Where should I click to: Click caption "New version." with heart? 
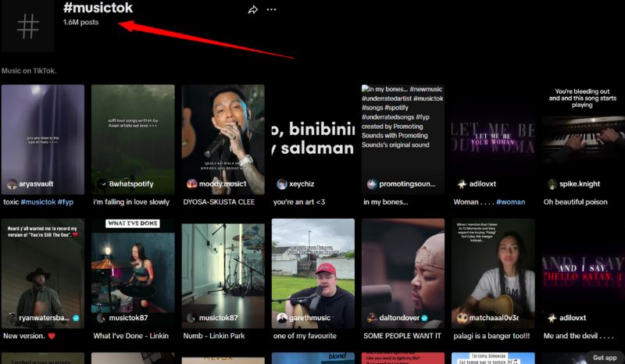[29, 336]
